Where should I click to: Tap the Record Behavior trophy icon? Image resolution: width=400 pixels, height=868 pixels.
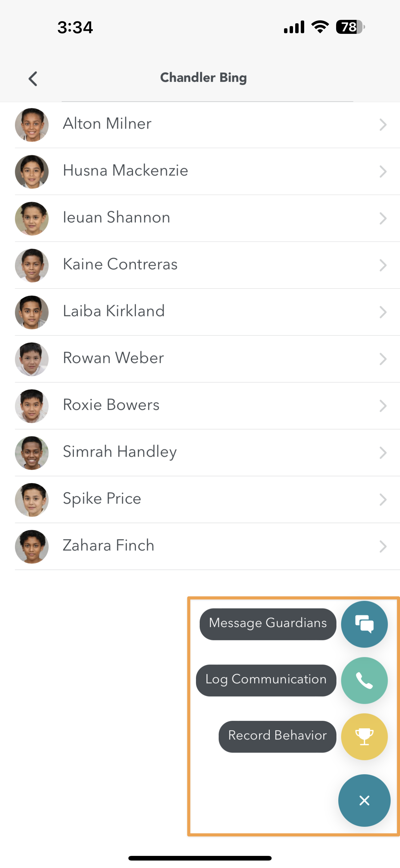364,737
